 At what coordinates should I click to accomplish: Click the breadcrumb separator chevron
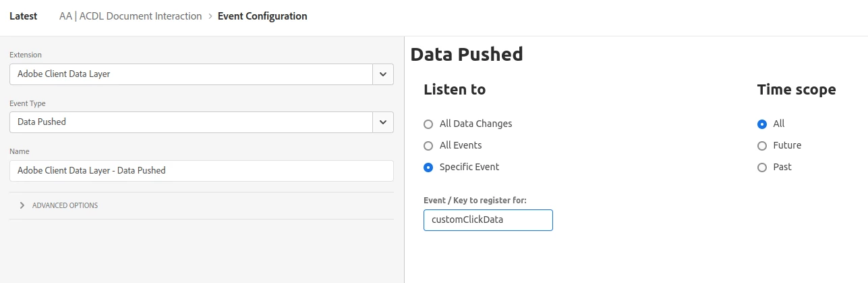click(x=210, y=16)
